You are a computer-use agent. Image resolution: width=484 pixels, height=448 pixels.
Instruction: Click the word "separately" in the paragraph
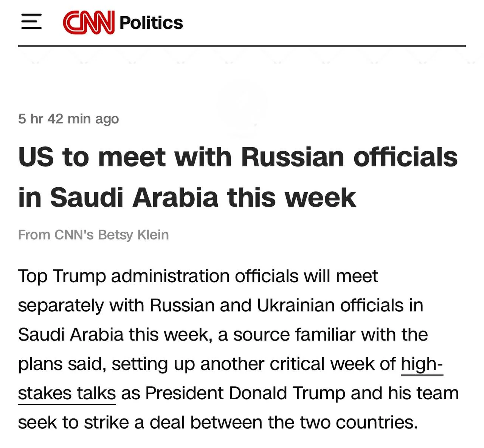(x=61, y=306)
